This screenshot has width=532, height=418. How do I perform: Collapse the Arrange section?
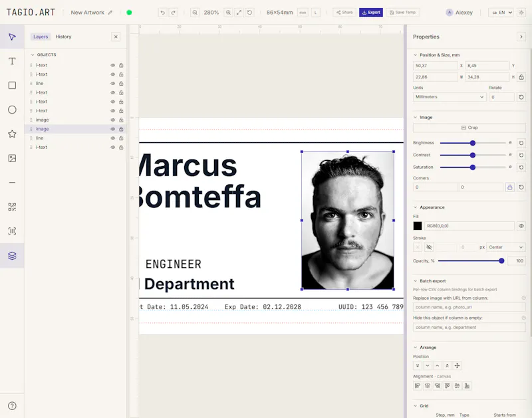click(415, 347)
